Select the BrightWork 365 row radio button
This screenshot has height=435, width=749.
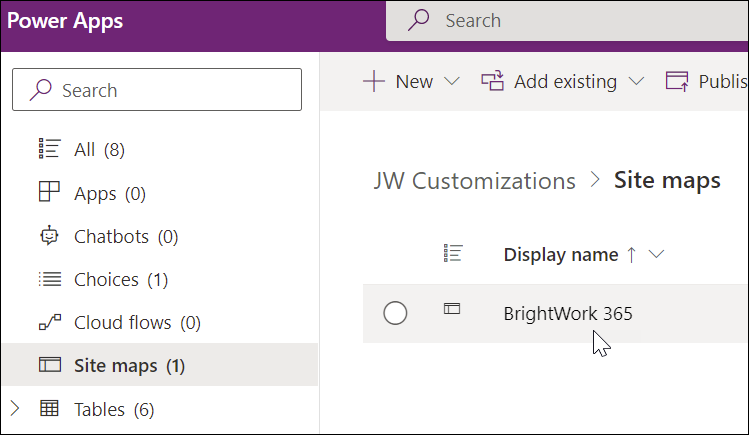(395, 313)
